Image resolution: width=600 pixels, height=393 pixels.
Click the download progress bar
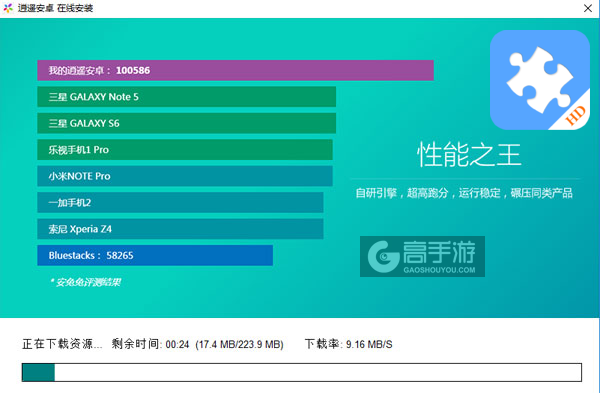click(302, 372)
